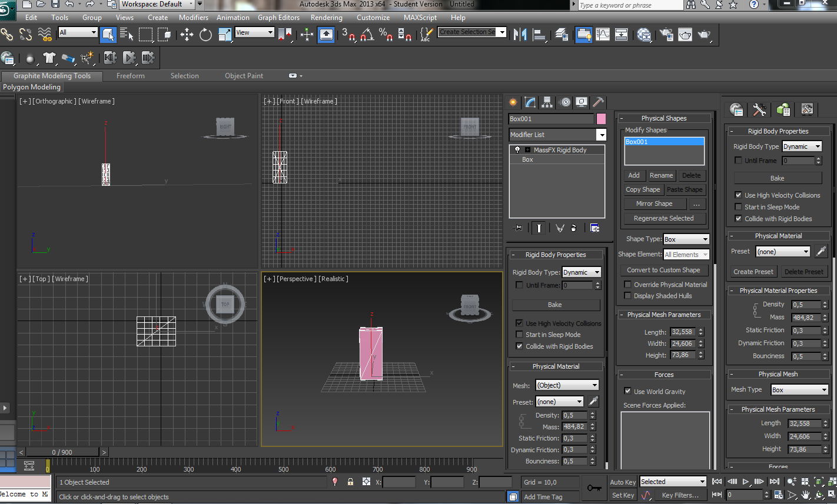Click the pink object color swatch
Screen dimensions: 837x504
pyautogui.click(x=601, y=119)
